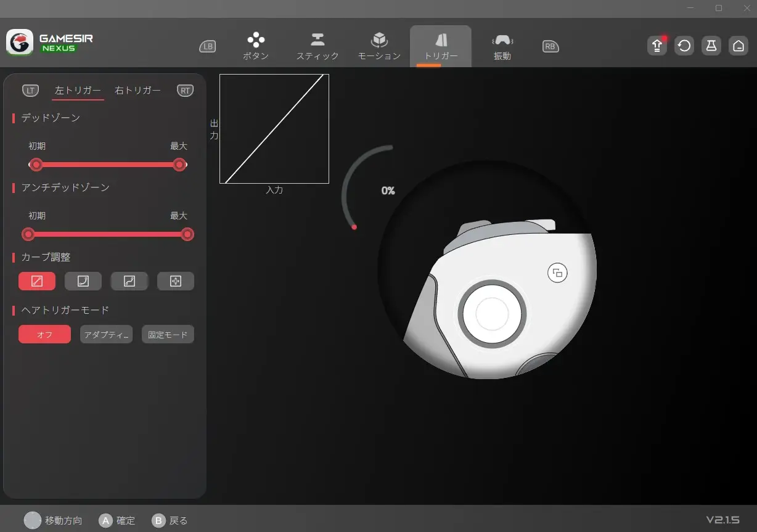Select the linear curve preset
Screen dimensions: 757x532
point(37,281)
